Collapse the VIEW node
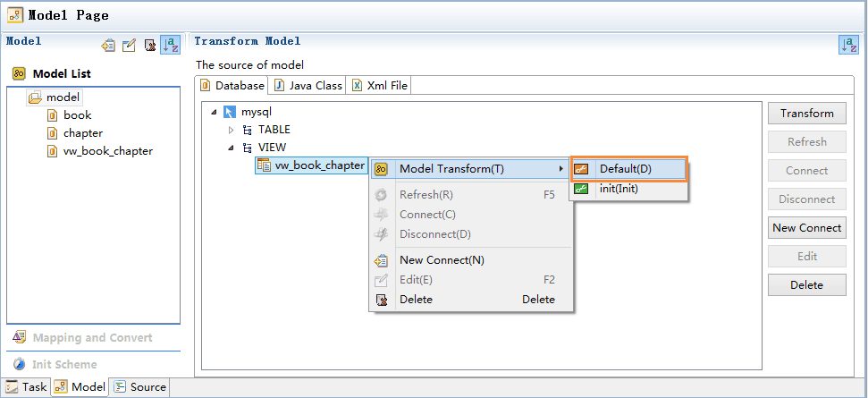Screen dimensions: 868x398 point(232,148)
